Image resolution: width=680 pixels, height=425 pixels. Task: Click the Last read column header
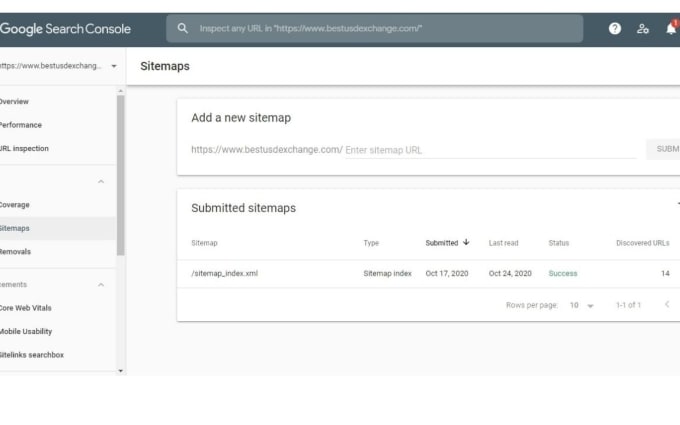[503, 243]
